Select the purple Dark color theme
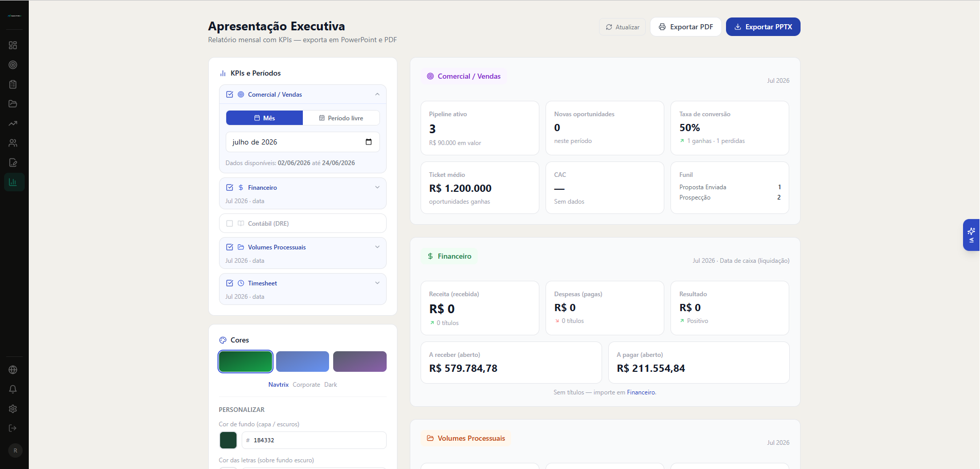980x469 pixels. pyautogui.click(x=360, y=362)
